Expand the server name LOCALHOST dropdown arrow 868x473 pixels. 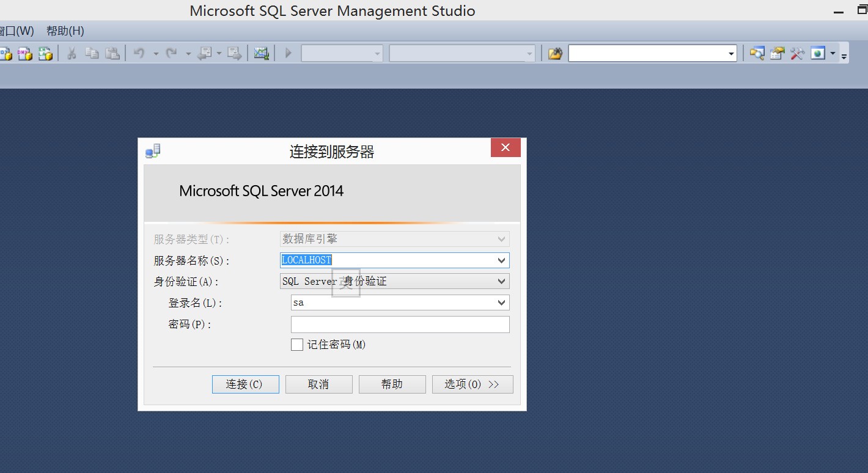click(502, 260)
